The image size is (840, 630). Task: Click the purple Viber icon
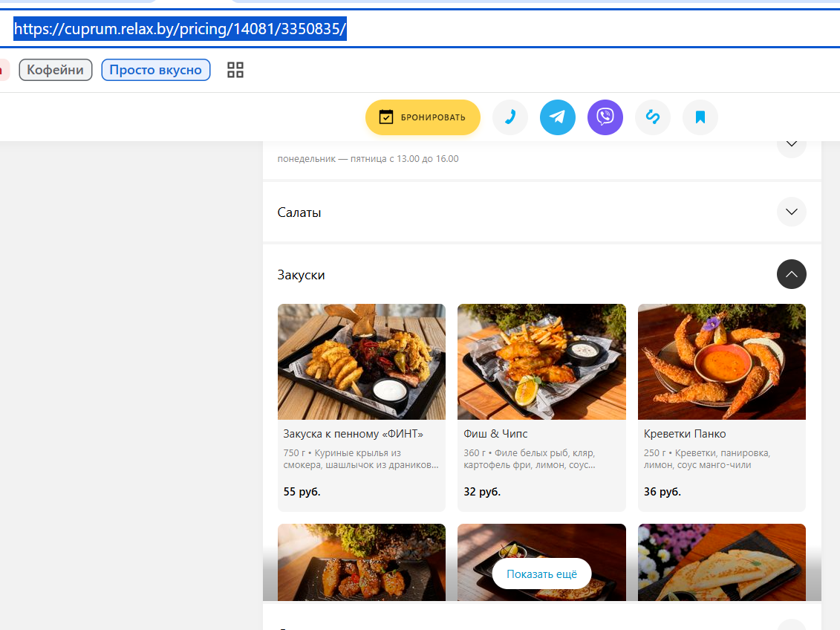pos(605,117)
